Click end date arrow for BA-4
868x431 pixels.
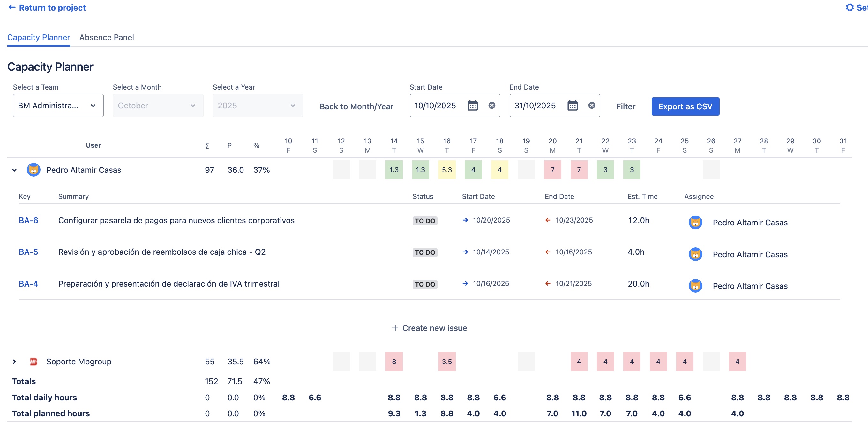point(548,284)
